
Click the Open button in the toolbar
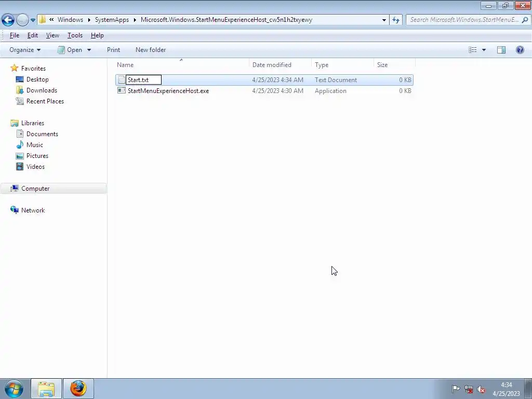pyautogui.click(x=70, y=50)
